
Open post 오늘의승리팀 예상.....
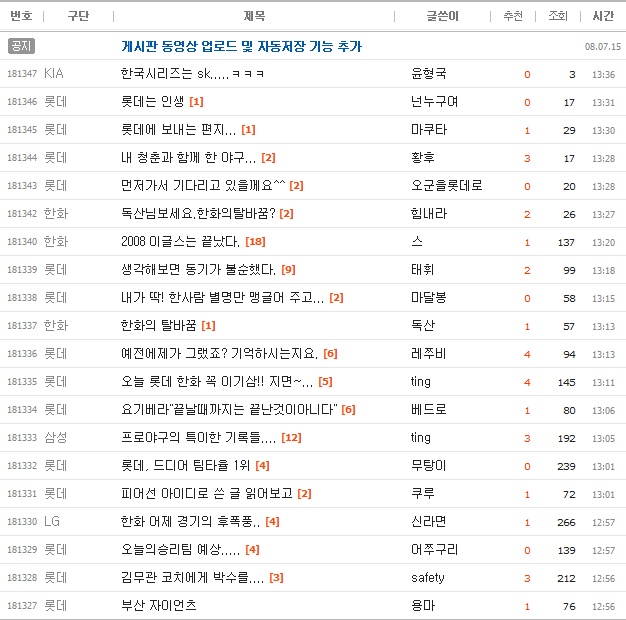[x=180, y=549]
